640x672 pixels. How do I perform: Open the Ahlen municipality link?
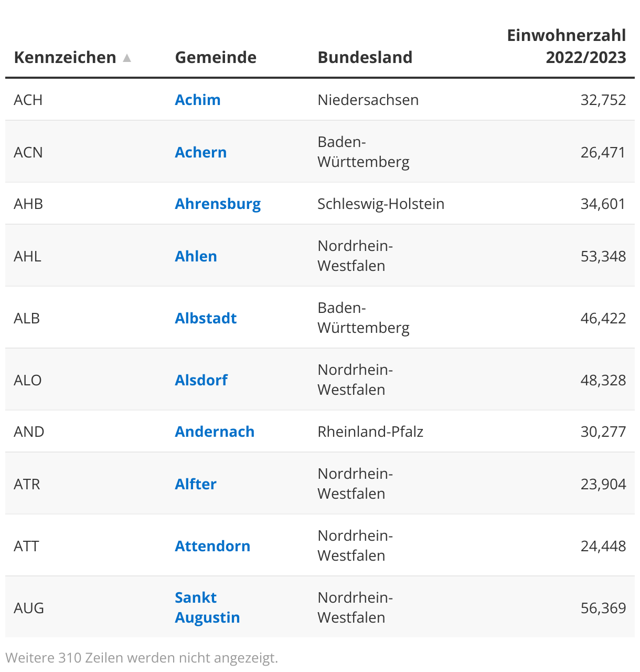click(196, 256)
